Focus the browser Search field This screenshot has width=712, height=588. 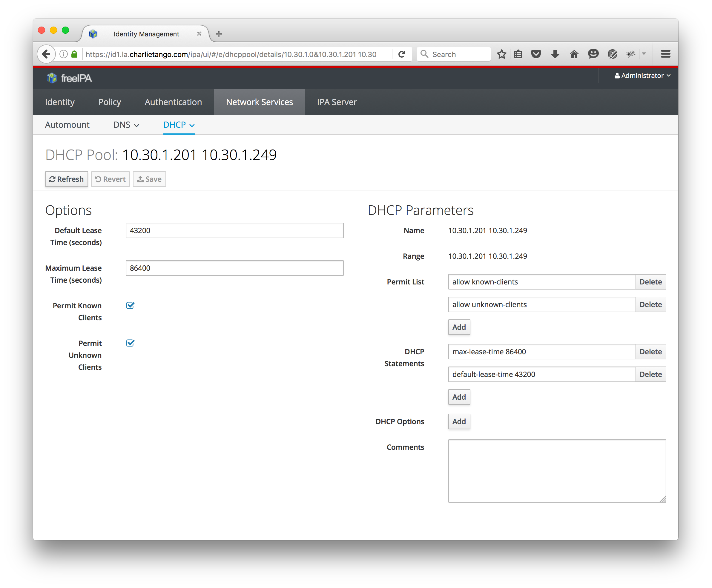tap(454, 54)
